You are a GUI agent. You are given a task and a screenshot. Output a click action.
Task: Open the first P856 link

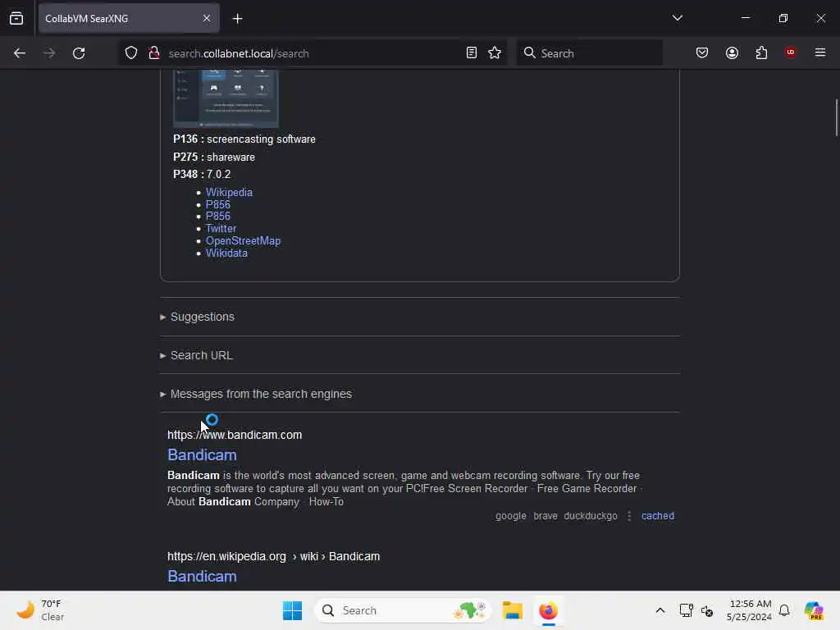pyautogui.click(x=218, y=204)
